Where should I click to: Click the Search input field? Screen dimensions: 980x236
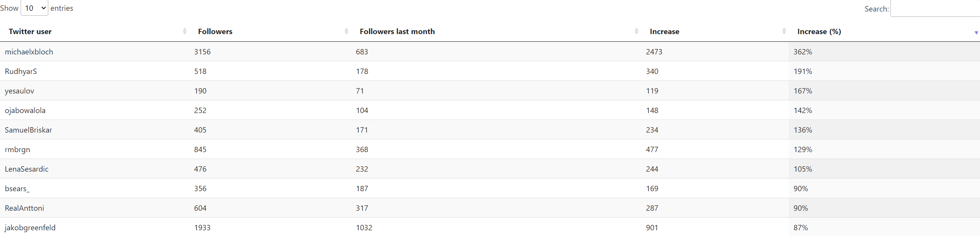pos(935,9)
